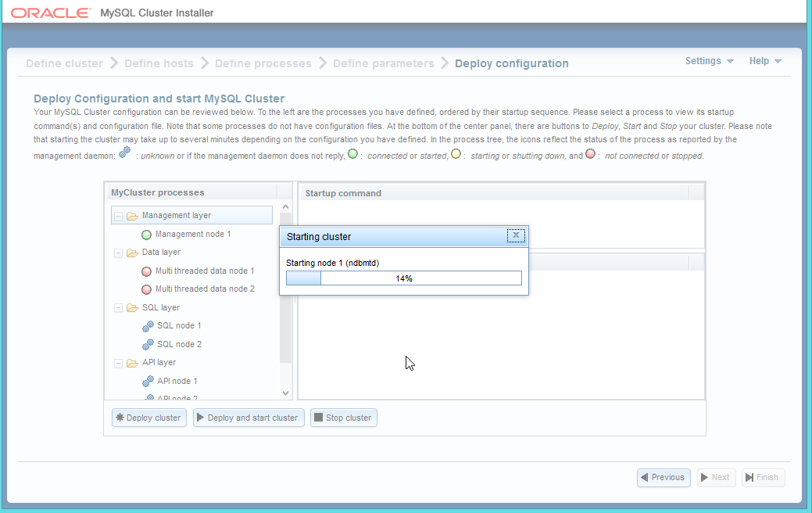
Task: Click the 14% progress bar
Action: tap(404, 278)
